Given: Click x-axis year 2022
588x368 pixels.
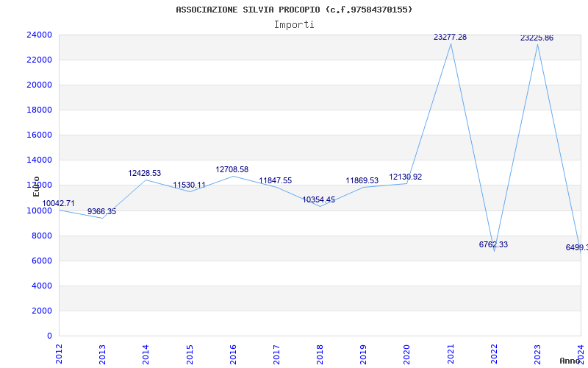Looking at the screenshot, I should coord(494,354).
